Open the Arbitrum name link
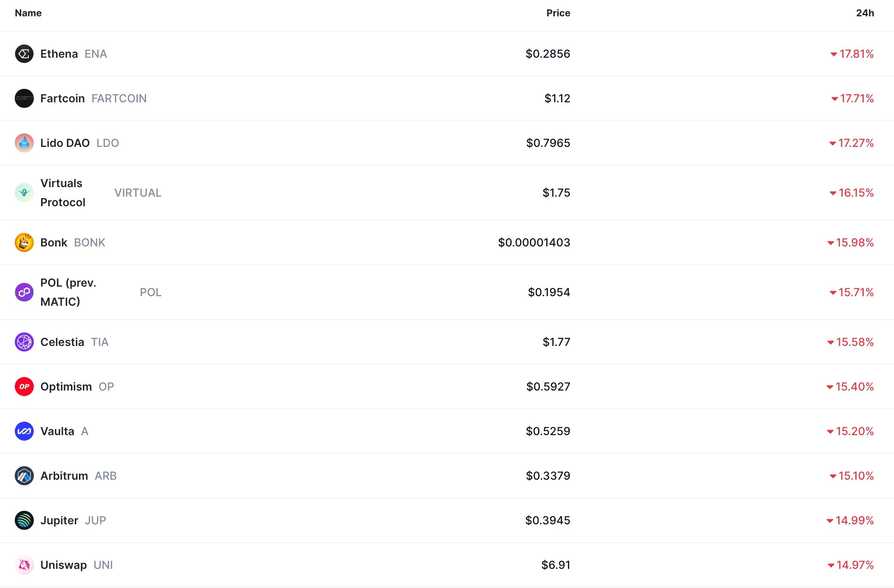This screenshot has width=894, height=588. pyautogui.click(x=64, y=476)
